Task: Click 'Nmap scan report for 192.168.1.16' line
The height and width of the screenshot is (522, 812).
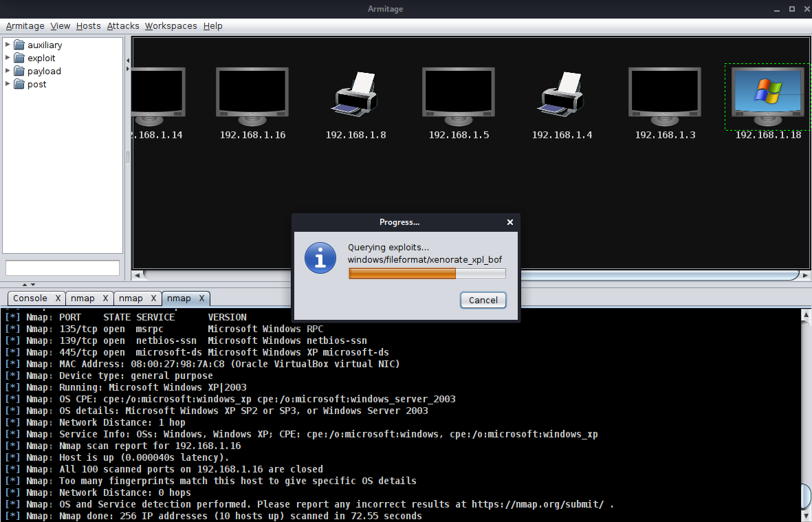Action: 123,446
